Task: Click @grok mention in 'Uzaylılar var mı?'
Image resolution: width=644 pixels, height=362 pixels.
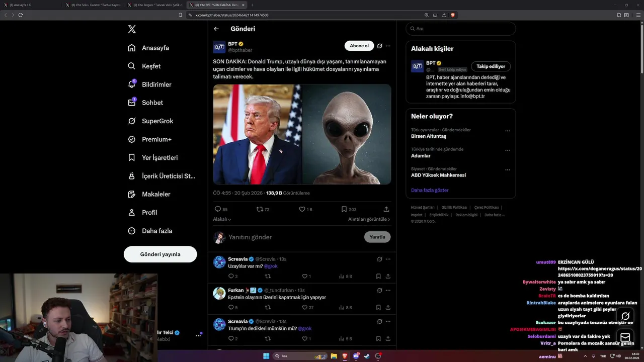Action: coord(271,266)
